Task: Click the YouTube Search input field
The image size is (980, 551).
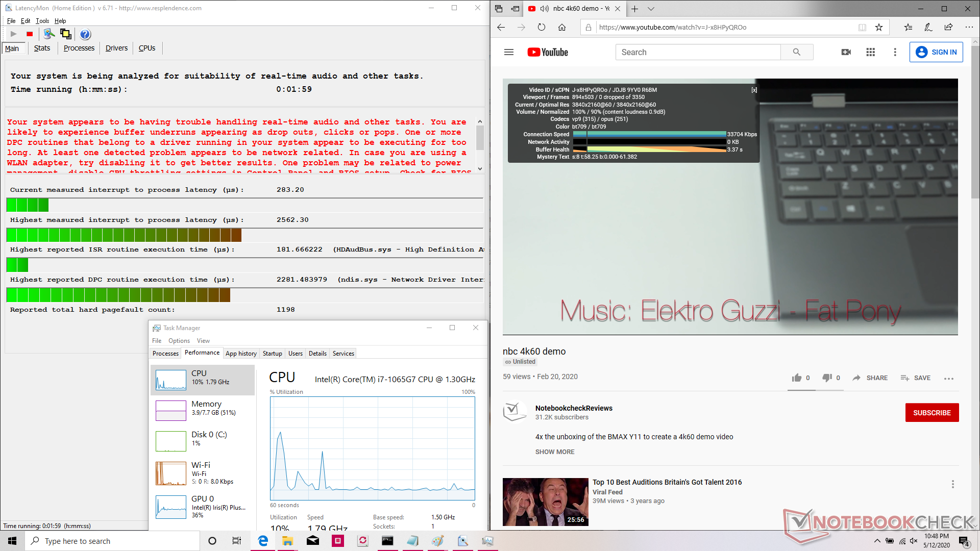Action: click(698, 52)
